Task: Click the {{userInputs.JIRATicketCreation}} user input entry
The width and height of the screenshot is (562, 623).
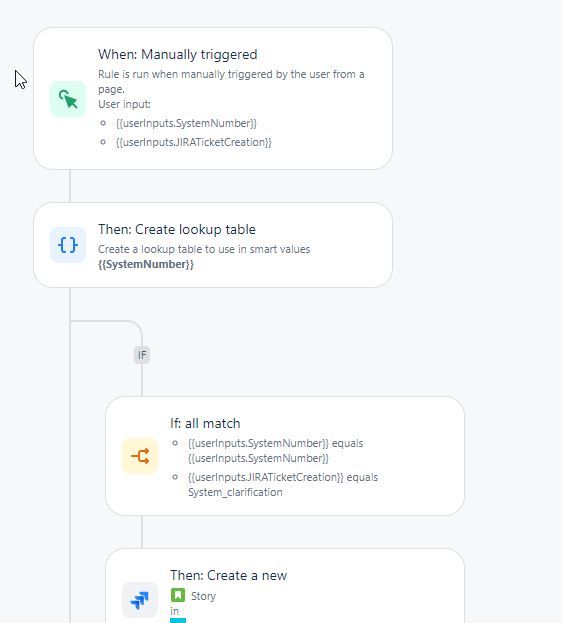Action: pos(194,142)
